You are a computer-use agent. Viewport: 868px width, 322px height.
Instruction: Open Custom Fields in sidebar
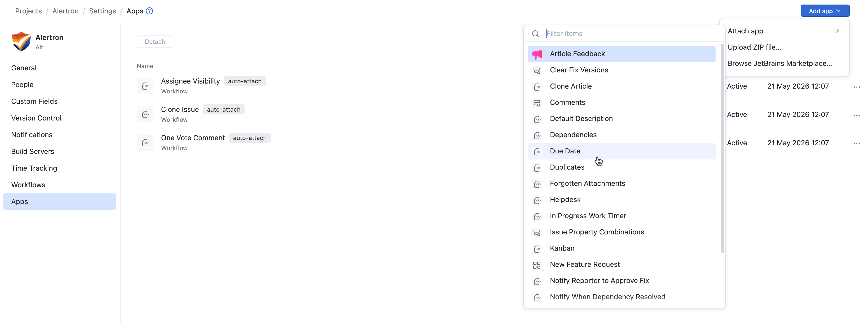tap(59, 101)
